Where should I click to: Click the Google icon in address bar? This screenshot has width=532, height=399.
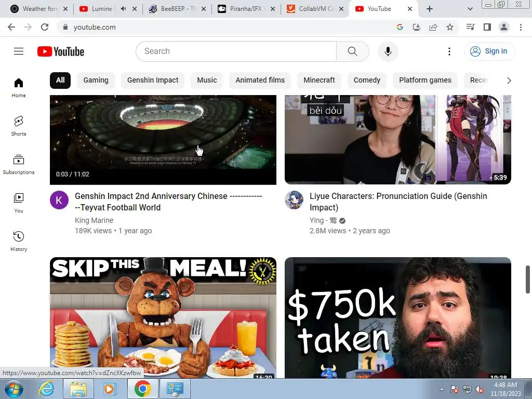point(400,27)
